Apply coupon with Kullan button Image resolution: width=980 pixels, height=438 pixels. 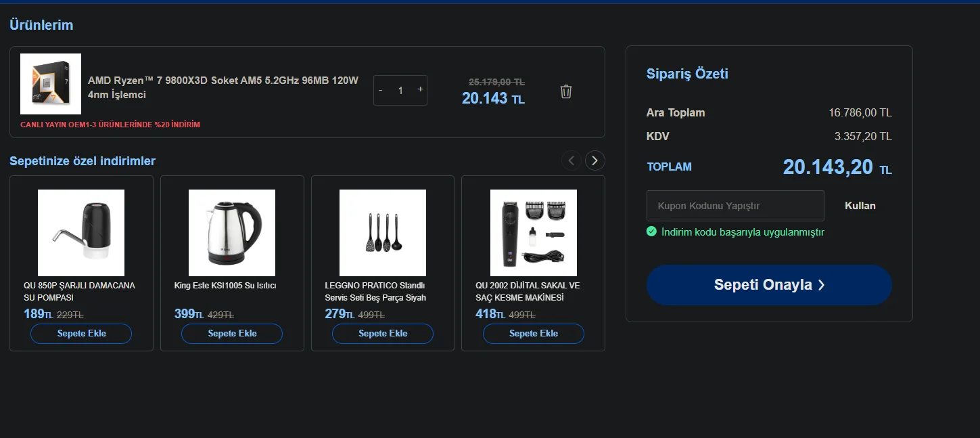[860, 206]
